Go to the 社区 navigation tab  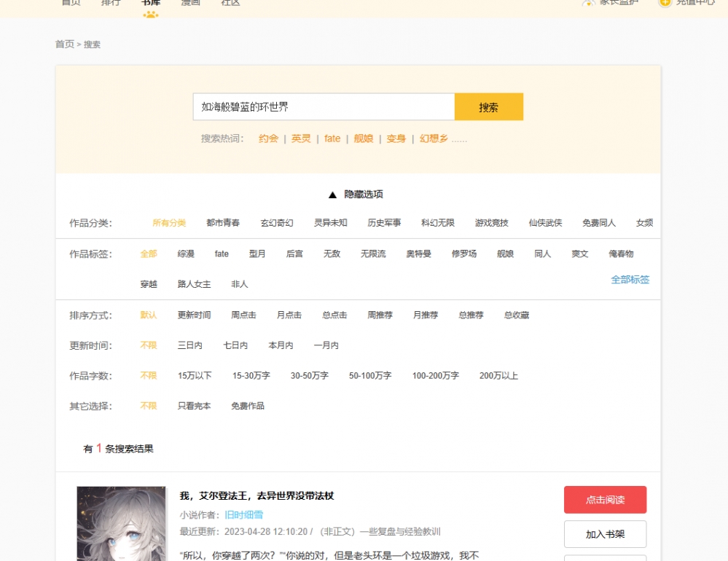click(x=230, y=3)
